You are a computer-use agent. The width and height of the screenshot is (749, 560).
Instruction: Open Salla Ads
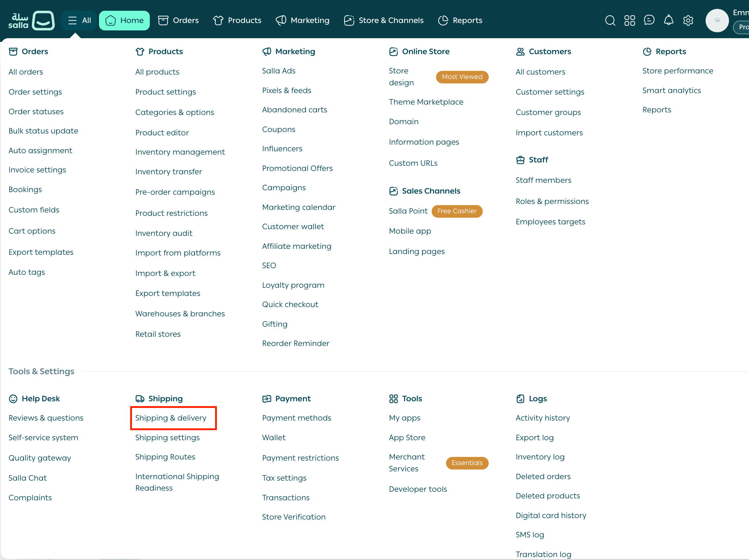[x=278, y=71]
